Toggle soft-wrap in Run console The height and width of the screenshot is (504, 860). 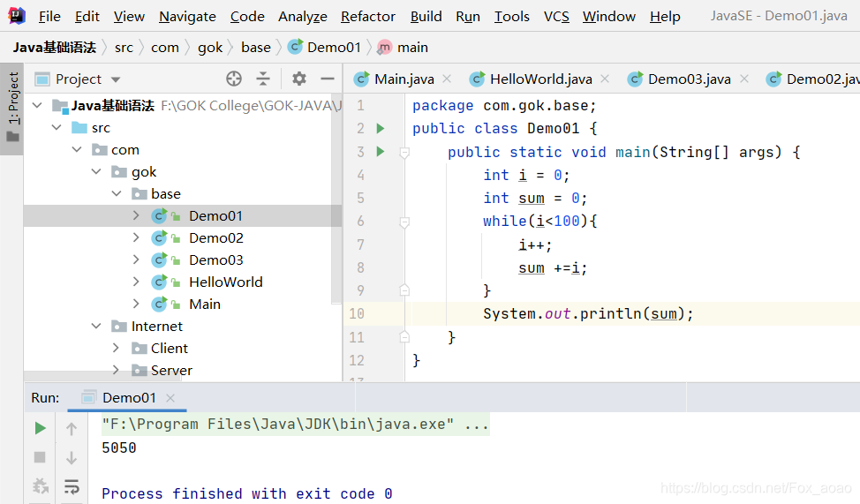coord(72,486)
